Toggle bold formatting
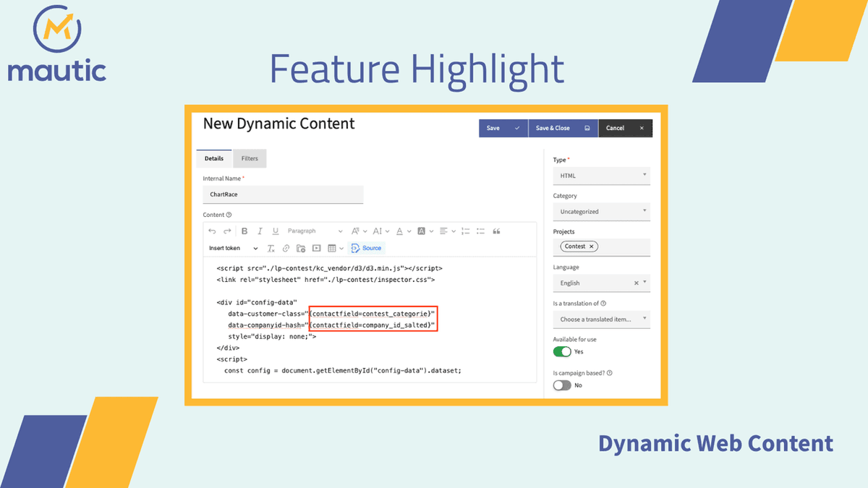 coord(244,231)
